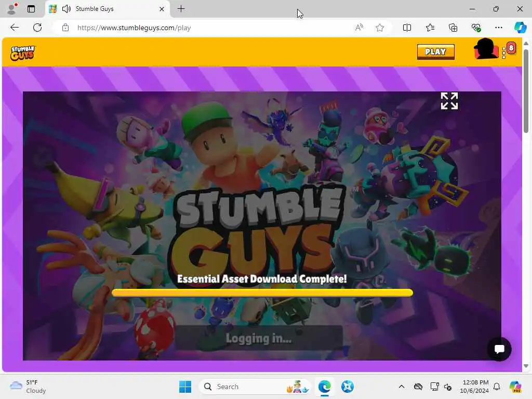The width and height of the screenshot is (532, 399).
Task: Go back to previous page
Action: coord(15,28)
